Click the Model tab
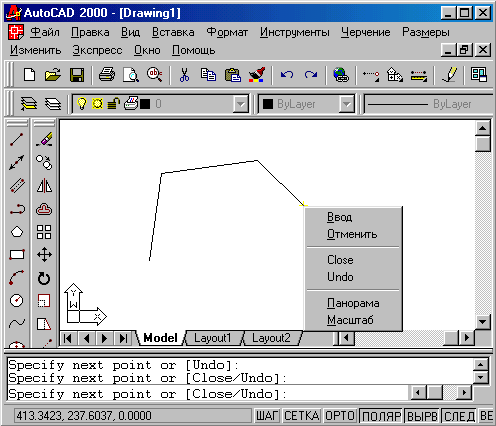496x426 pixels. click(x=160, y=338)
